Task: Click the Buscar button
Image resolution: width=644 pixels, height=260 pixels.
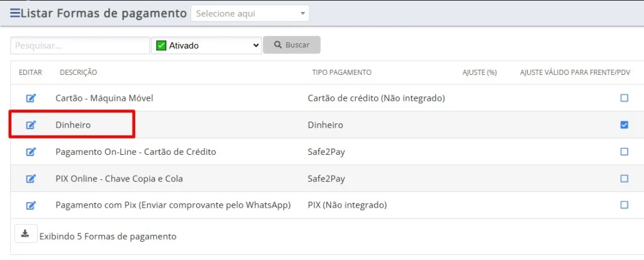Action: (x=292, y=45)
